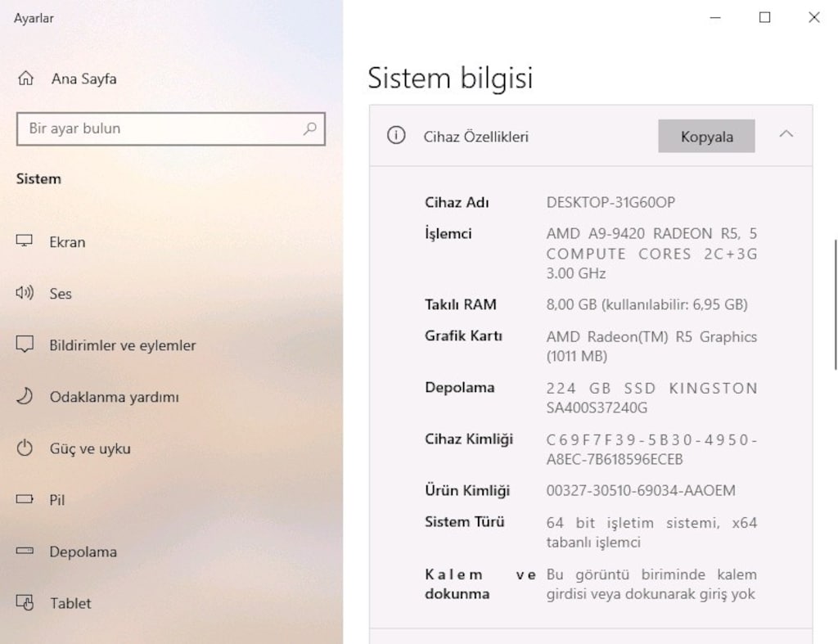838x644 pixels.
Task: Click the Cihaz Adı label
Action: [457, 203]
